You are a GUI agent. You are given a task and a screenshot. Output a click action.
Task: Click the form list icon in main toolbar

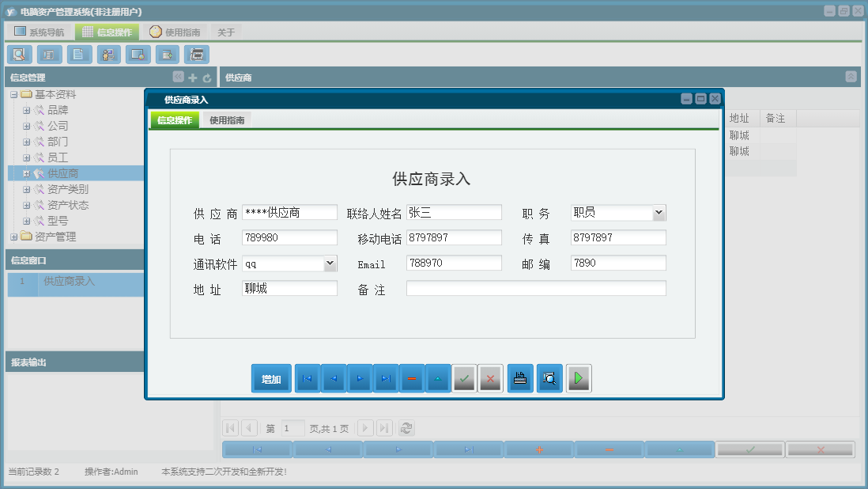click(49, 55)
